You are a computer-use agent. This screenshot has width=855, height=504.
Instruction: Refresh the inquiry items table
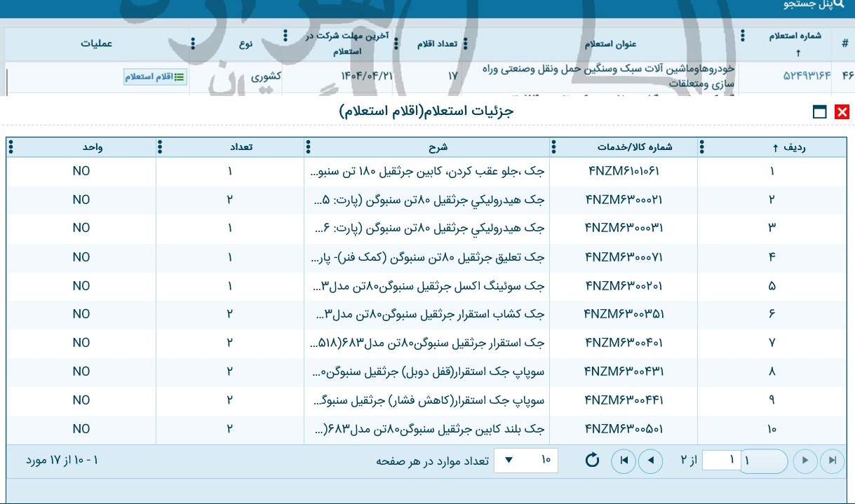[x=591, y=460]
